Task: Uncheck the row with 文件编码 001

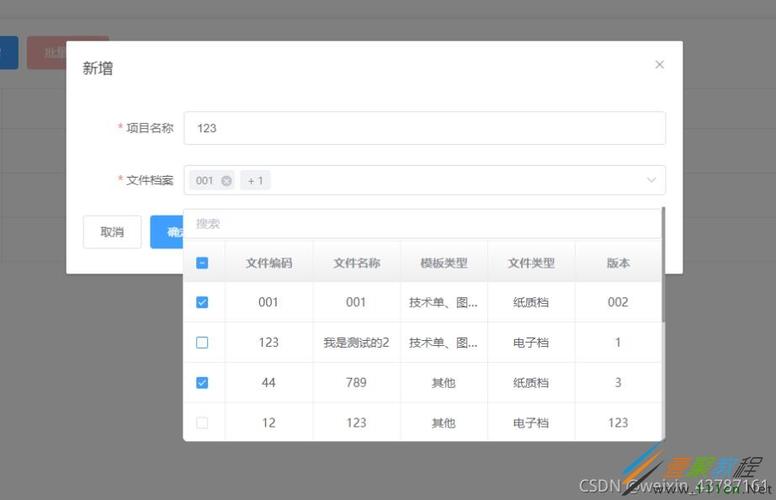Action: (x=202, y=302)
